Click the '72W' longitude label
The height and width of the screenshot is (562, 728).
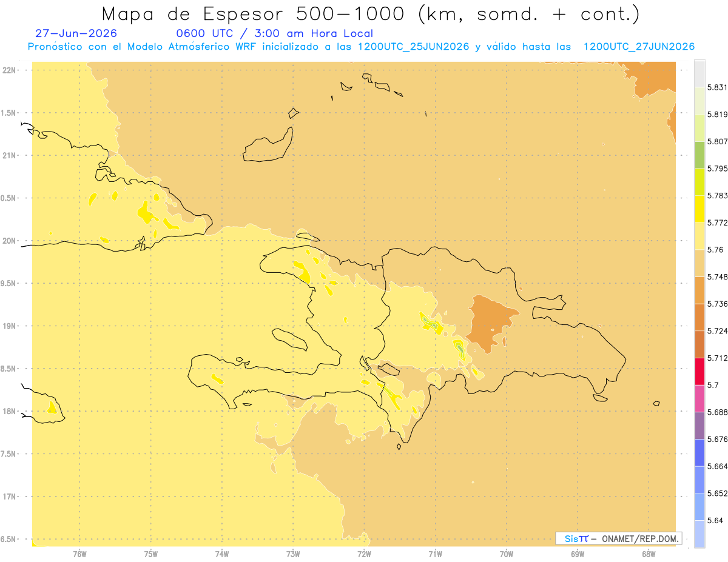364,554
